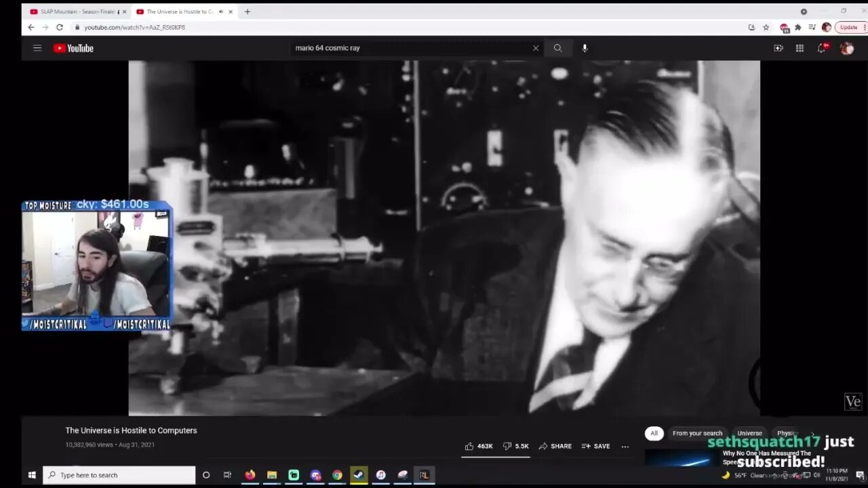This screenshot has height=488, width=868.
Task: Open iTunes music icon on the taskbar
Action: coord(380,475)
